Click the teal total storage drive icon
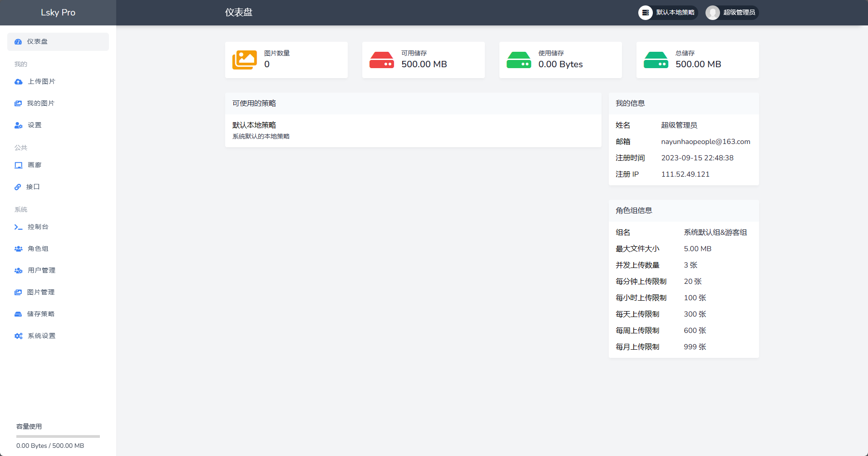868x456 pixels. pyautogui.click(x=656, y=60)
